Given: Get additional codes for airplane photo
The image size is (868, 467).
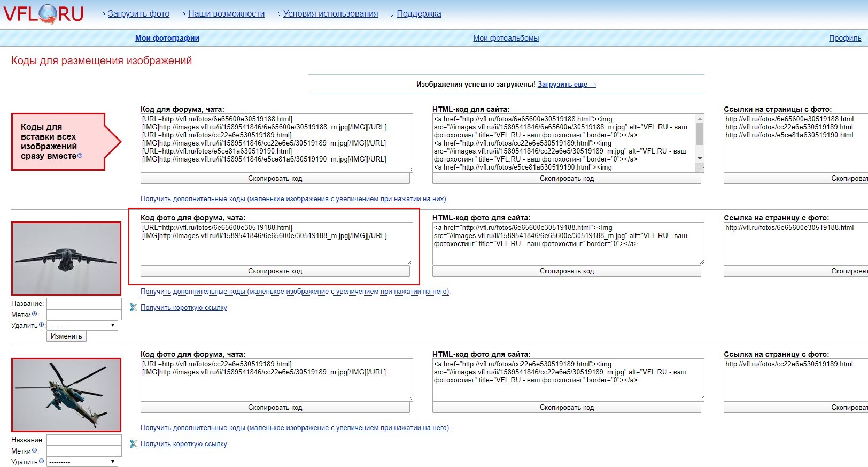Looking at the screenshot, I should click(295, 292).
